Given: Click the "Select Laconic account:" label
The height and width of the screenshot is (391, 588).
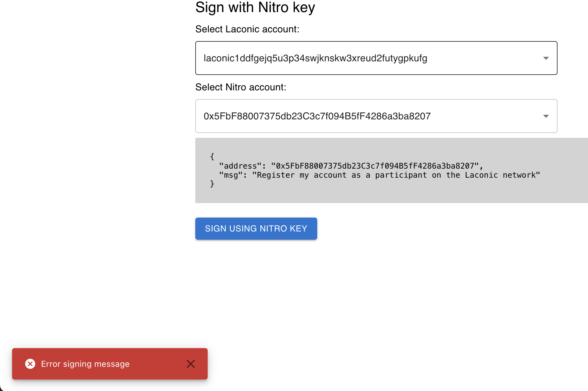Looking at the screenshot, I should coord(247,29).
